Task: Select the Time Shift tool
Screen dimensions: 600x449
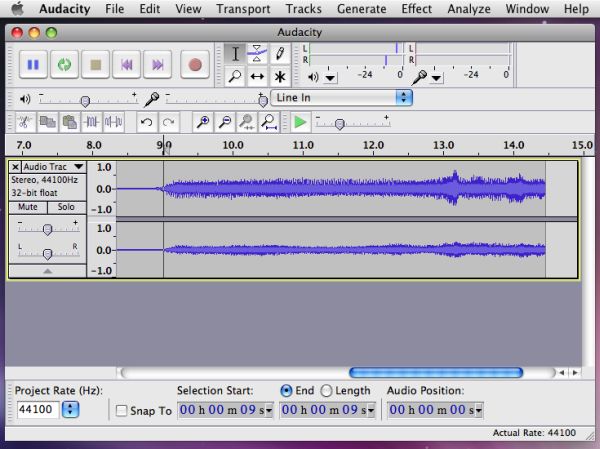Action: coord(257,76)
